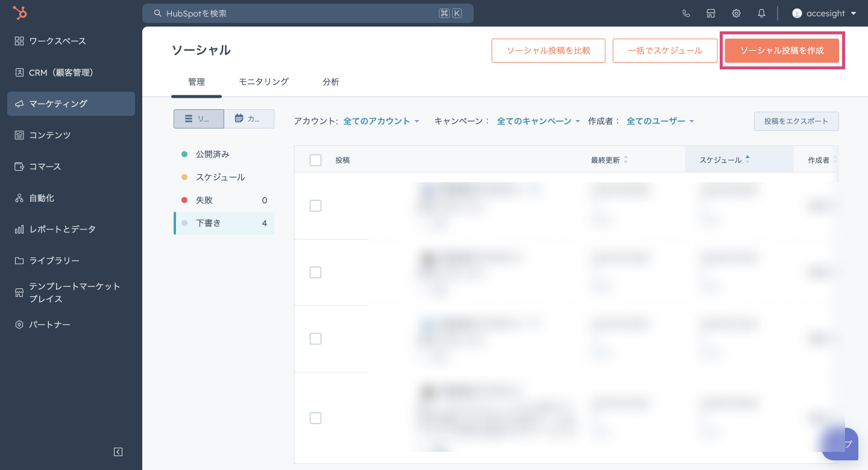This screenshot has width=868, height=470.
Task: Open the 全てのアカウント dropdown
Action: [x=381, y=121]
